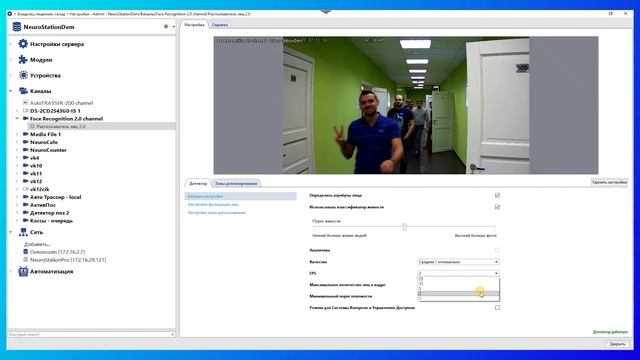Click the cameras icon for Каналы
640x360 pixels.
23,91
